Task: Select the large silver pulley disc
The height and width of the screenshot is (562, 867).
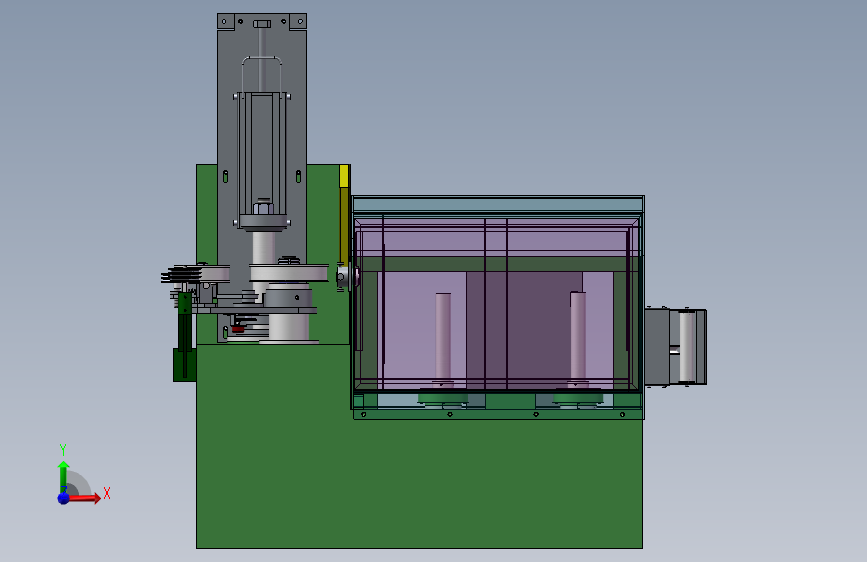Action: pyautogui.click(x=289, y=273)
